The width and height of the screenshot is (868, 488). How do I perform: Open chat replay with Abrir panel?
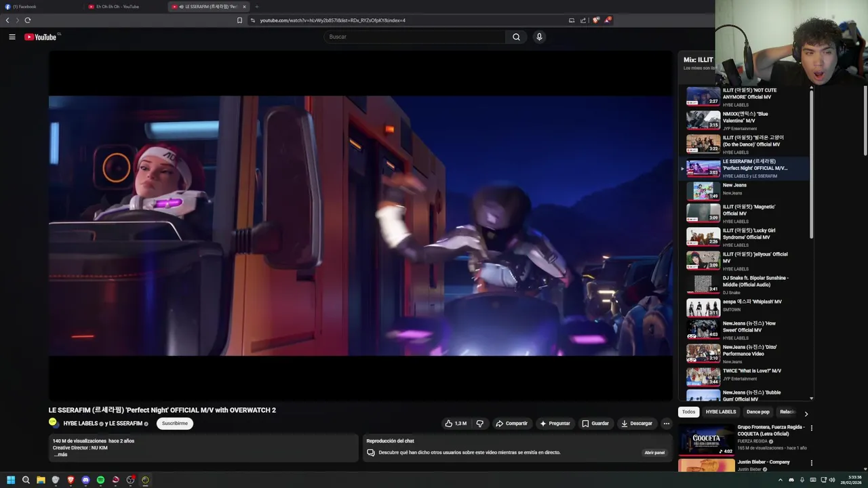(x=654, y=452)
